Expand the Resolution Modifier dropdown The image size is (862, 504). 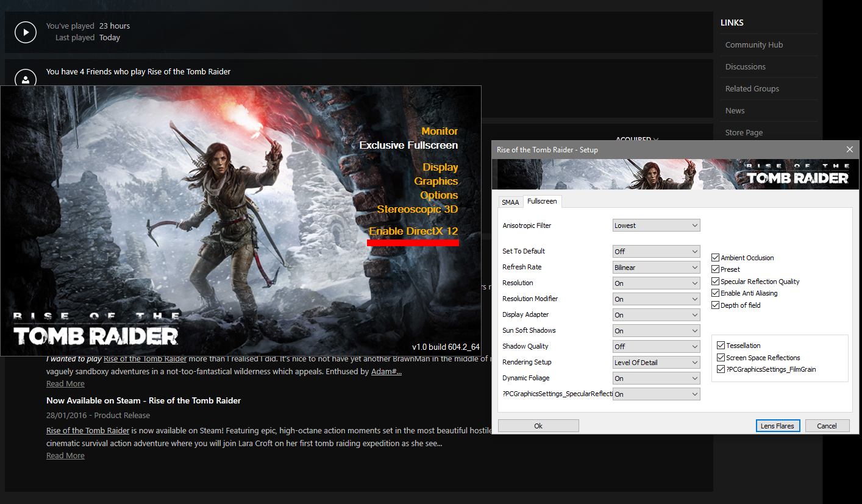click(x=657, y=299)
